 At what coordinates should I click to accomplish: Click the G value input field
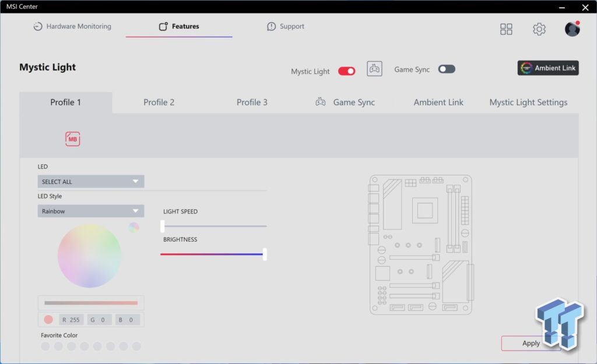click(99, 320)
